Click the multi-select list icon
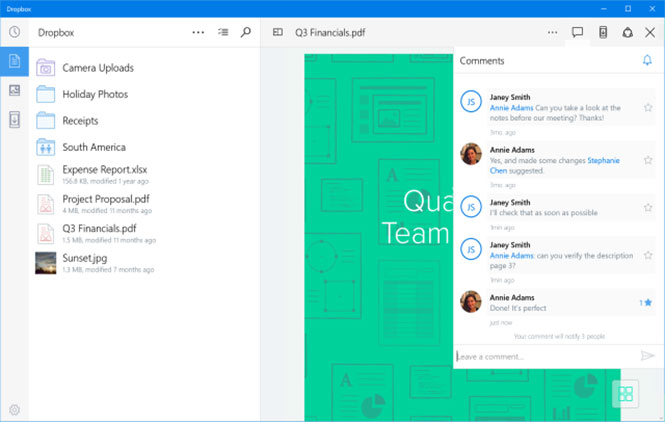Image resolution: width=665 pixels, height=422 pixels. point(223,32)
